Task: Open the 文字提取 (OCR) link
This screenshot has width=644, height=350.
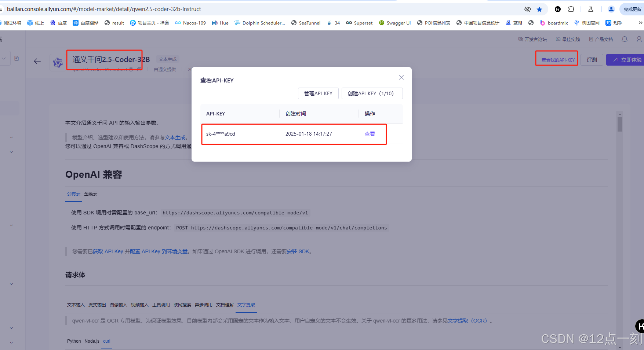Action: pyautogui.click(x=467, y=321)
